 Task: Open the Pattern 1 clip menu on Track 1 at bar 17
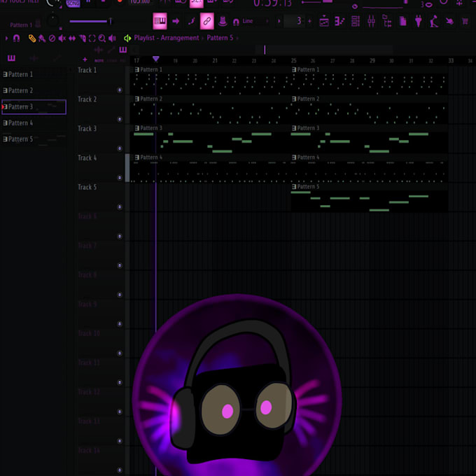pos(137,70)
